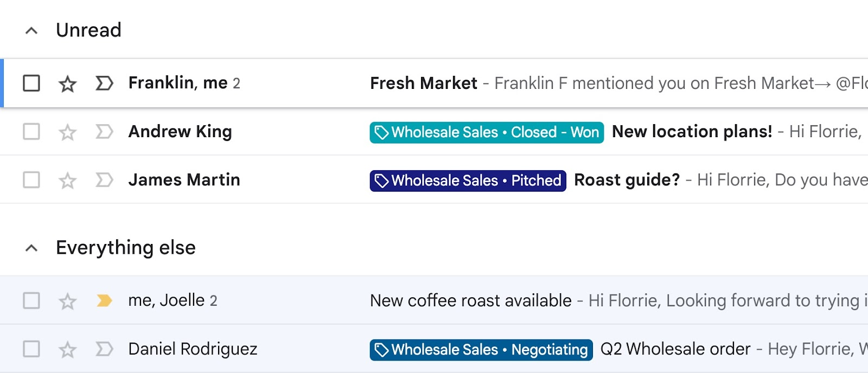Open the Roast guide? email
Image resolution: width=868 pixels, height=373 pixels.
click(627, 180)
